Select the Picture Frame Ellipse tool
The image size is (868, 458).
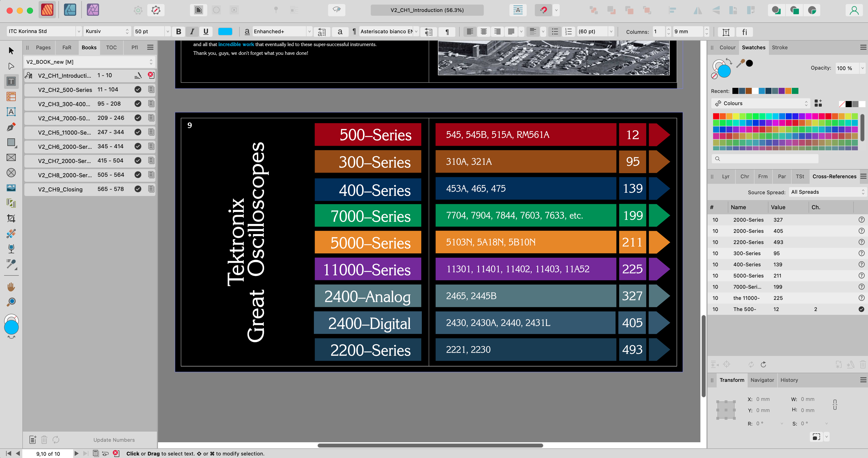click(x=11, y=173)
